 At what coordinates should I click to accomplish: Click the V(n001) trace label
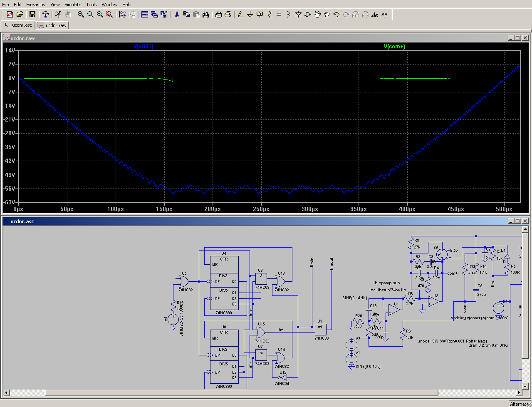coord(144,47)
